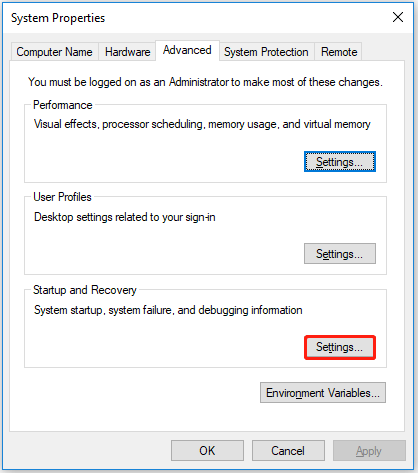Switch to the Remote tab
The height and width of the screenshot is (473, 418).
point(339,52)
